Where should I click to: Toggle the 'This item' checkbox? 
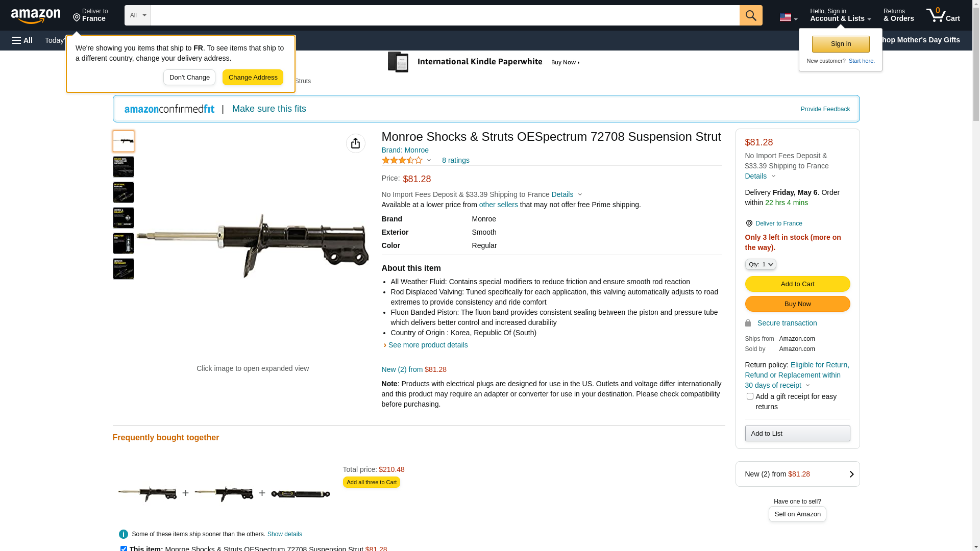coord(124,548)
